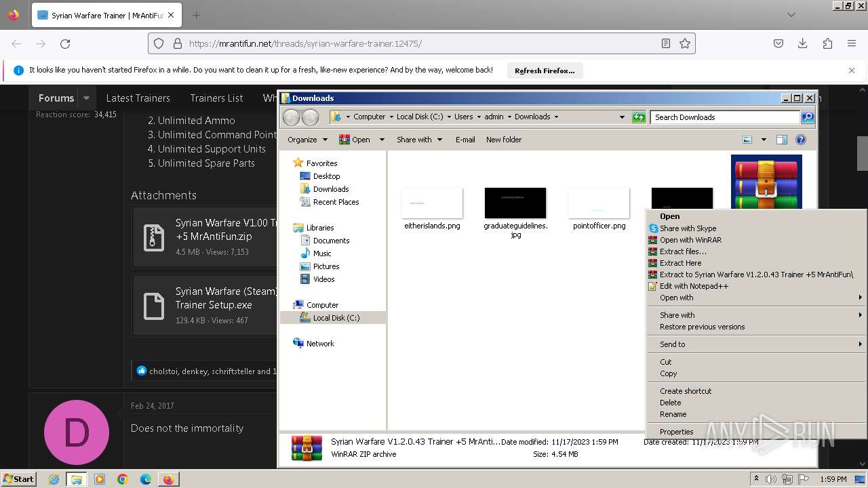Screen dimensions: 868x488
Task: Click the Refresh Firefox... button
Action: [x=545, y=70]
